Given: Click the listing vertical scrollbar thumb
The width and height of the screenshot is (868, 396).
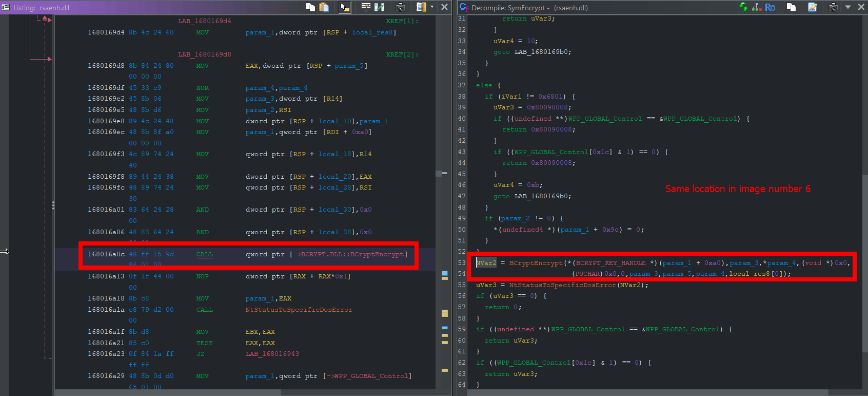Looking at the screenshot, I should point(439,174).
